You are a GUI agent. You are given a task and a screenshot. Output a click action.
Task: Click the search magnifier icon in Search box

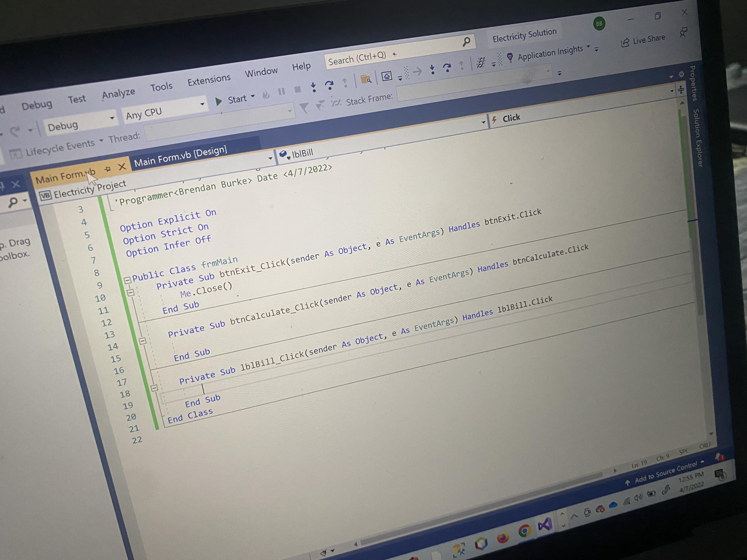(466, 42)
